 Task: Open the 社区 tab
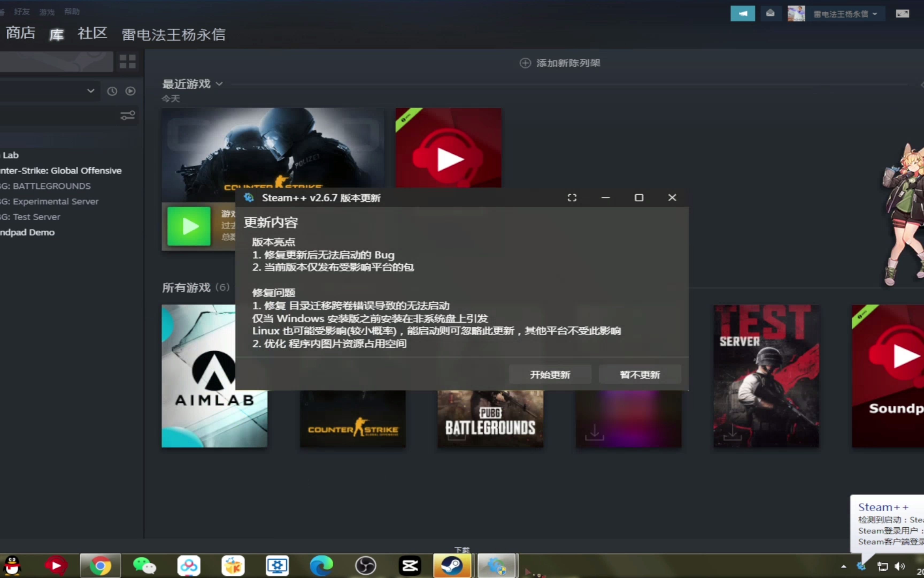93,33
